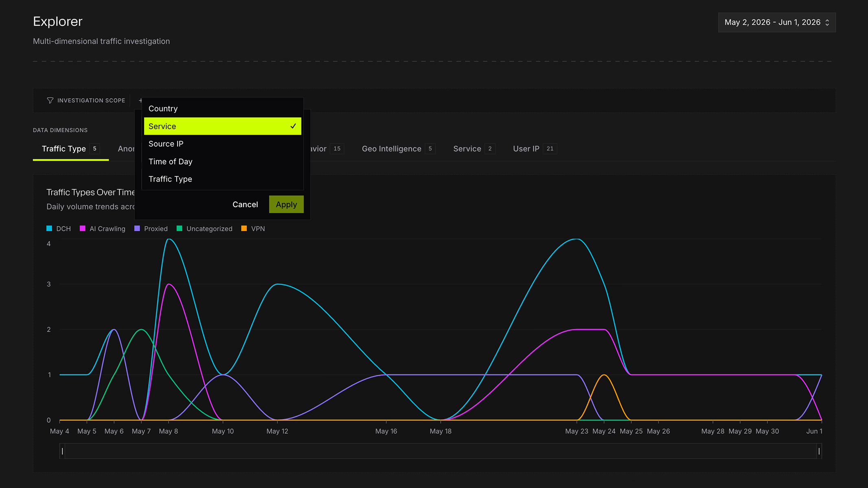Click the Investigation Scope filter funnel icon
This screenshot has width=868, height=488.
point(50,101)
